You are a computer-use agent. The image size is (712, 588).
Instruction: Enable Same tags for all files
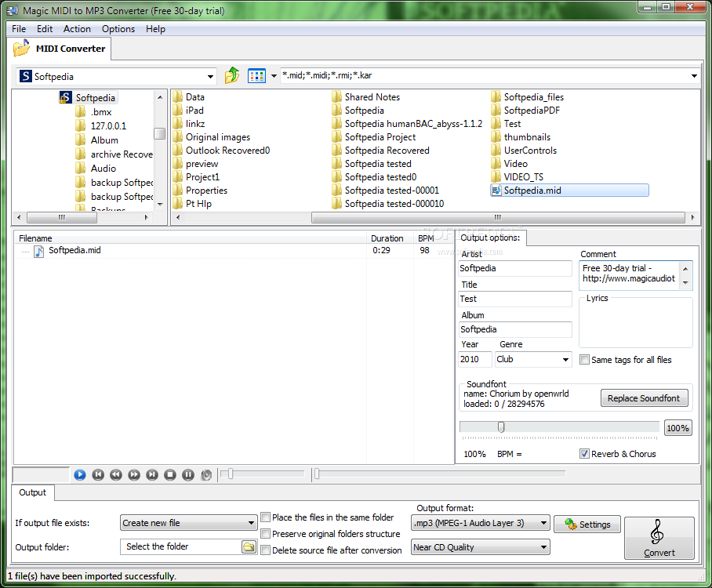tap(584, 360)
